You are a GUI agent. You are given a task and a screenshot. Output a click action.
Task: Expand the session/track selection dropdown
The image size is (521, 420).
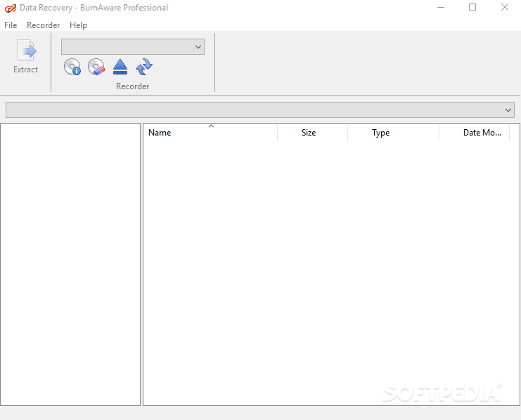260,110
